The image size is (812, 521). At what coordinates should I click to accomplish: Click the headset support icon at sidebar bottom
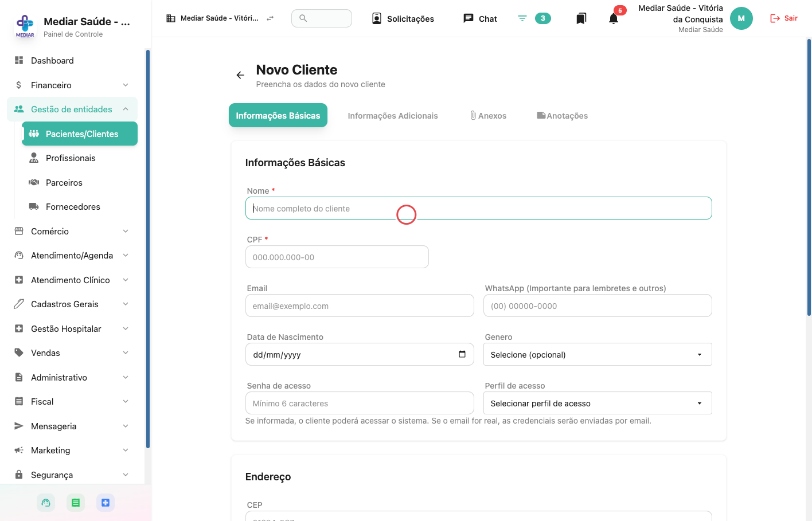click(46, 503)
